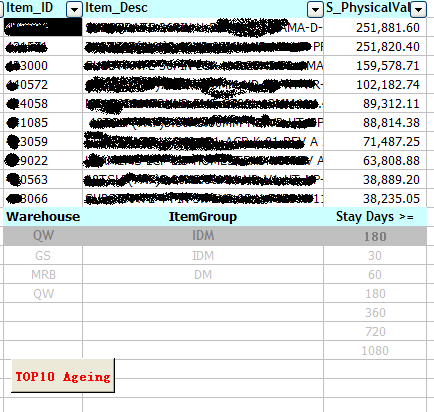Click the TOP10 Ageing button
Image resolution: width=434 pixels, height=412 pixels.
(x=63, y=376)
